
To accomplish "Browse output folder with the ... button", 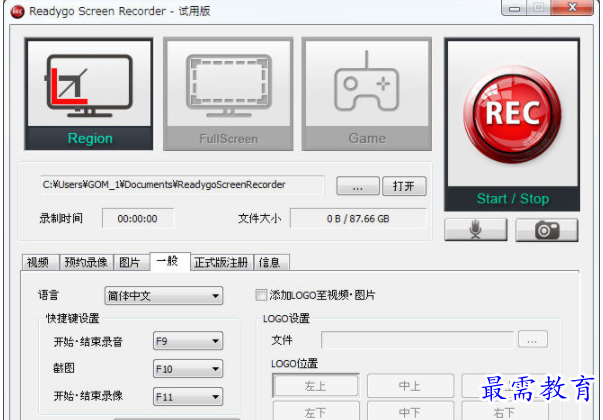I will tap(357, 186).
